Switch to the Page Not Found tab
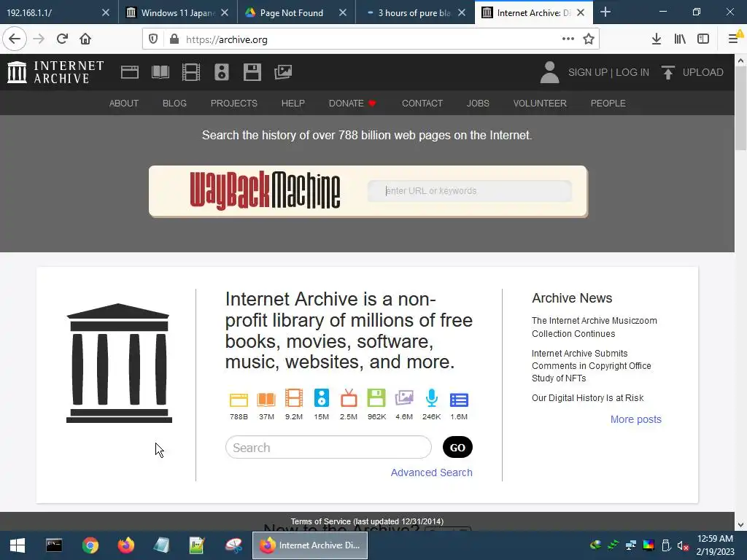The width and height of the screenshot is (747, 560). 290,13
